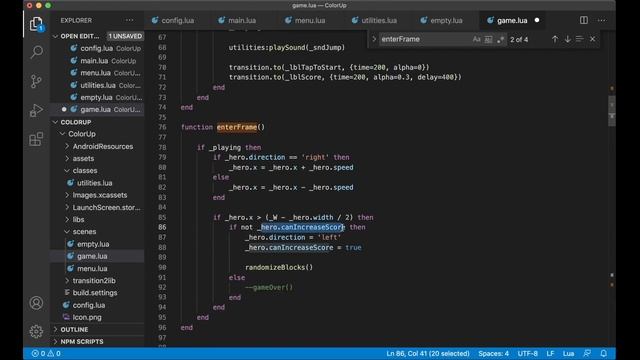Expand the libs folder
This screenshot has width=640, height=360.
(x=67, y=220)
